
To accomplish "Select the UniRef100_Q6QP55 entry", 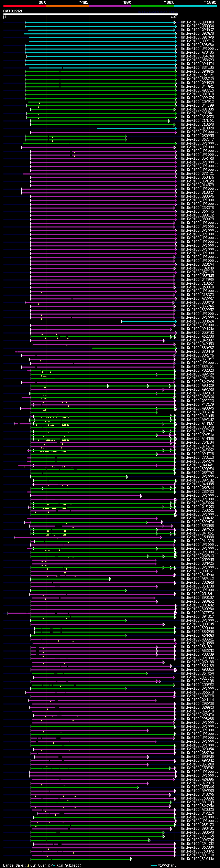I will pos(197,136).
